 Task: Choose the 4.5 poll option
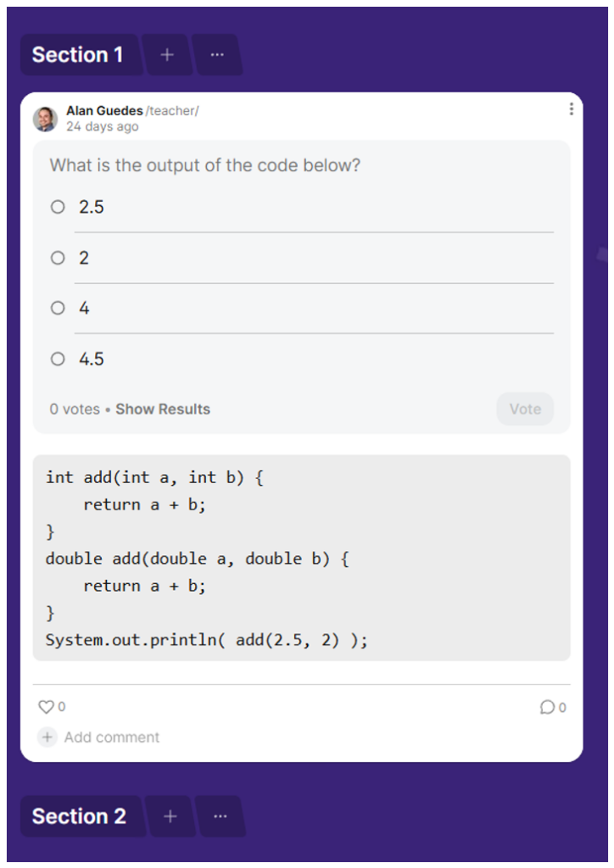click(x=58, y=359)
